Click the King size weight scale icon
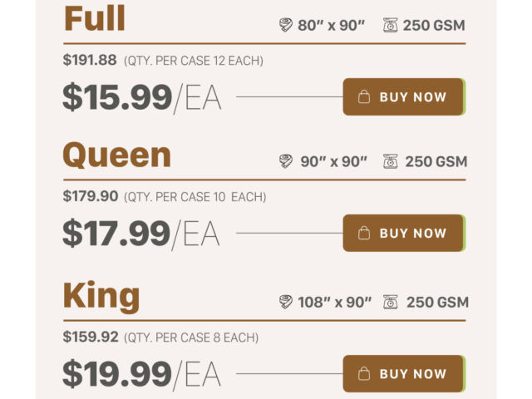Screen dimensions: 532x399 (390, 302)
